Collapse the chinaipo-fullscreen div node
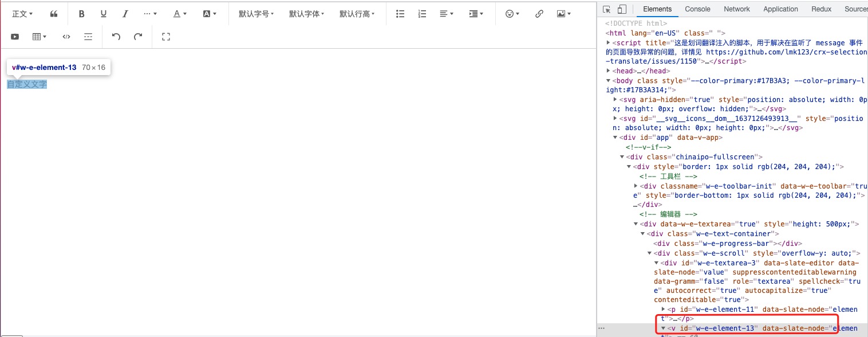This screenshot has width=868, height=337. click(622, 157)
